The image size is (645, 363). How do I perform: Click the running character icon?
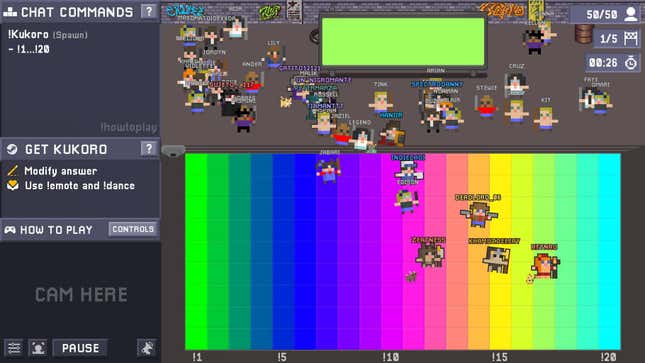click(147, 348)
